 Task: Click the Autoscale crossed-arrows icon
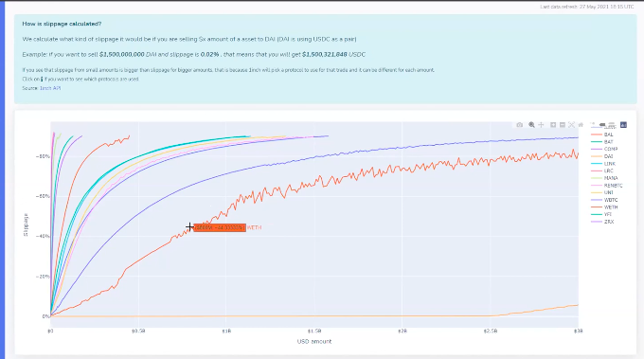[571, 124]
